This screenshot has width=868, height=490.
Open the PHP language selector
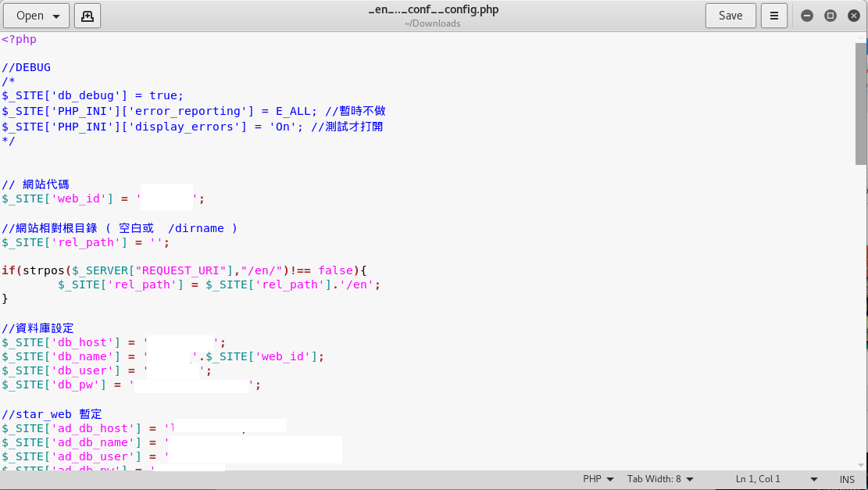(x=598, y=479)
